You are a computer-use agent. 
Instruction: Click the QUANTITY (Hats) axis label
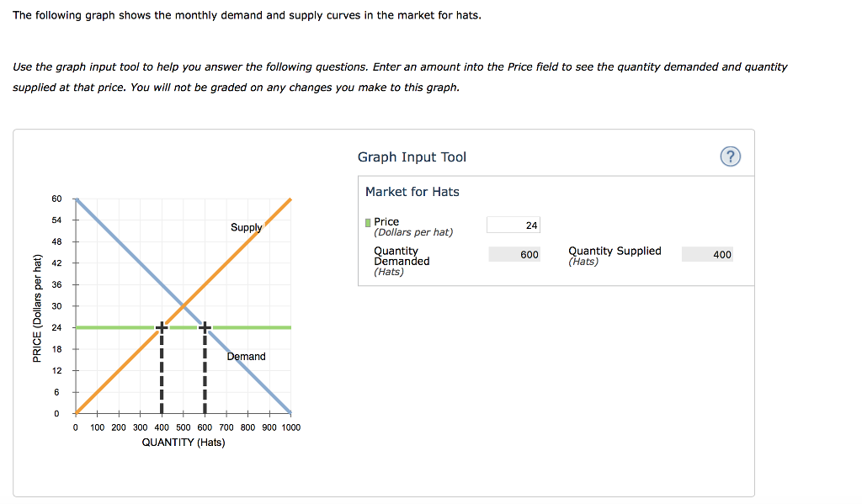tap(183, 442)
